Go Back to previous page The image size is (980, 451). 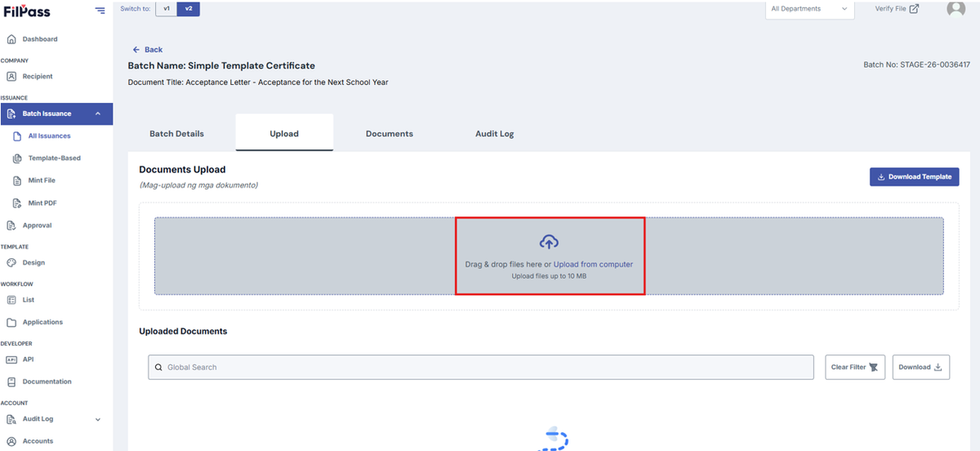(x=148, y=50)
